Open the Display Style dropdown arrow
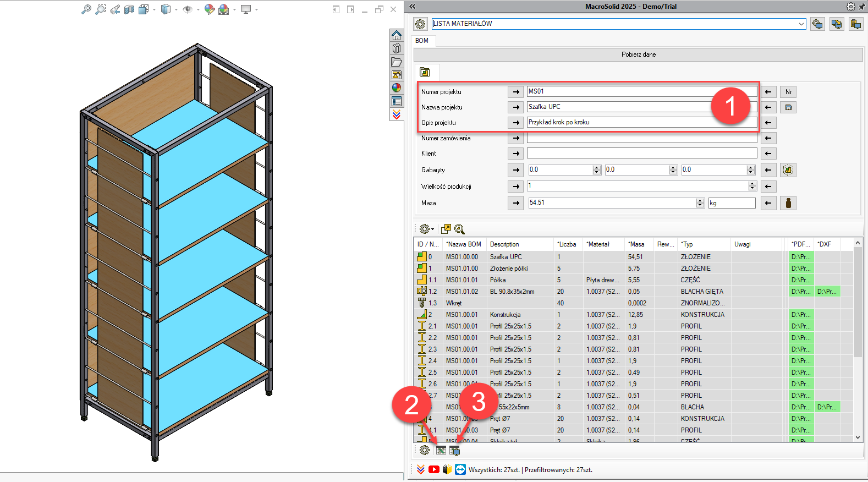This screenshot has height=482, width=868. click(176, 9)
